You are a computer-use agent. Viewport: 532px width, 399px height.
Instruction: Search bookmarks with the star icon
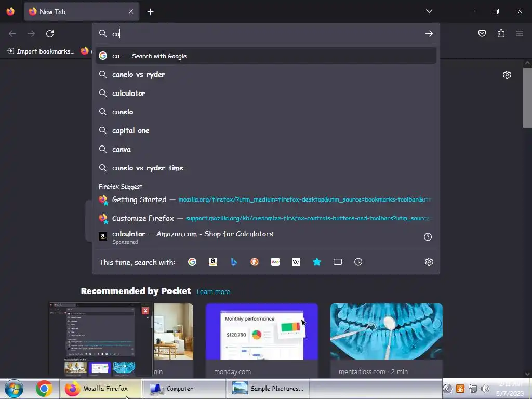(x=317, y=262)
